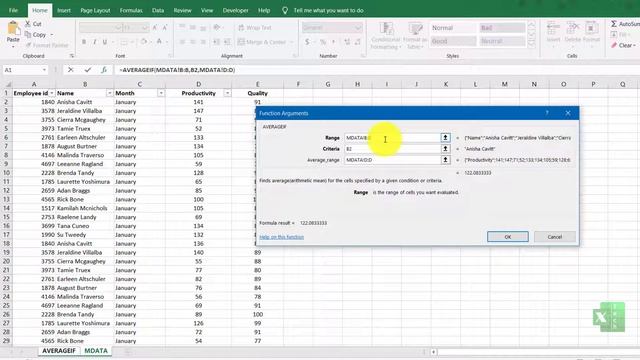Open the number format dropdown

[x=358, y=28]
